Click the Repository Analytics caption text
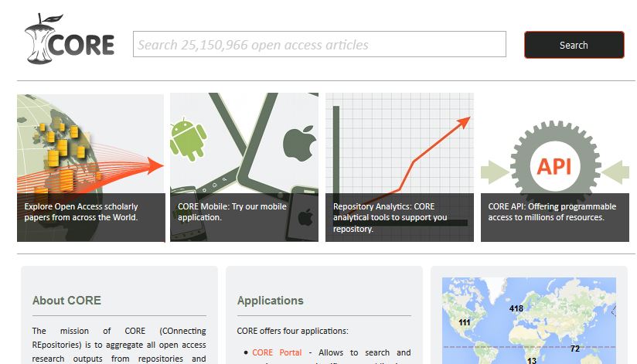 390,217
